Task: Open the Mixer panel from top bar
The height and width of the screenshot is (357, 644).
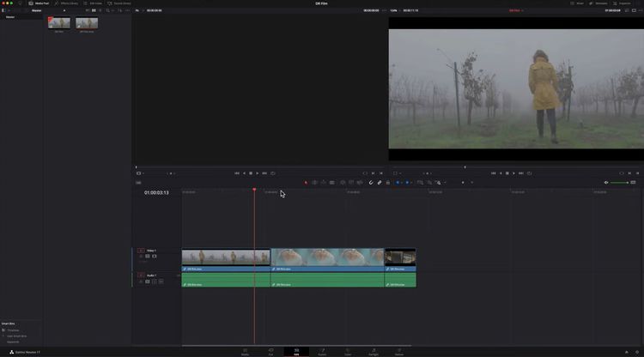Action: pyautogui.click(x=577, y=3)
